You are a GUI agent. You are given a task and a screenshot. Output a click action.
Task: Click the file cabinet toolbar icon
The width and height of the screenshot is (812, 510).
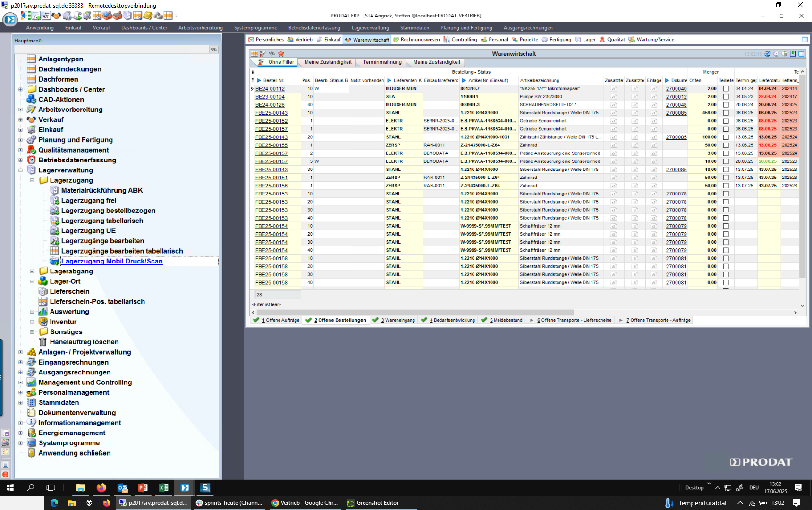pyautogui.click(x=127, y=16)
